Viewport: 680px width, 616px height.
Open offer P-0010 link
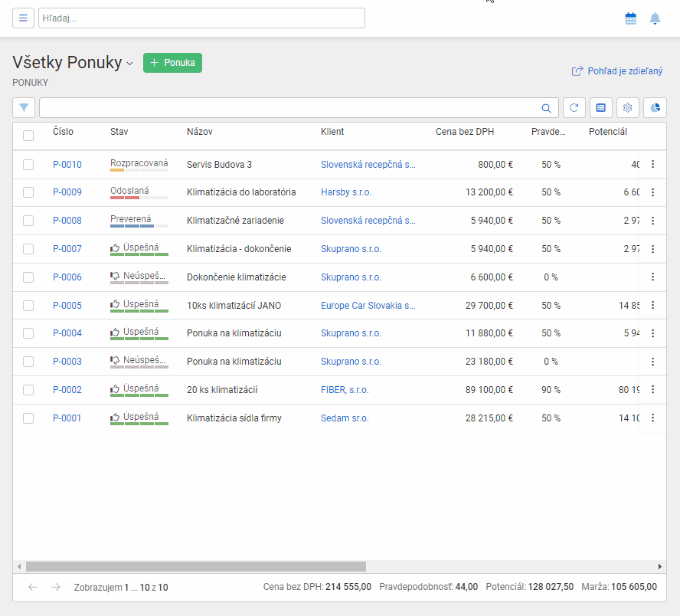[x=67, y=165]
